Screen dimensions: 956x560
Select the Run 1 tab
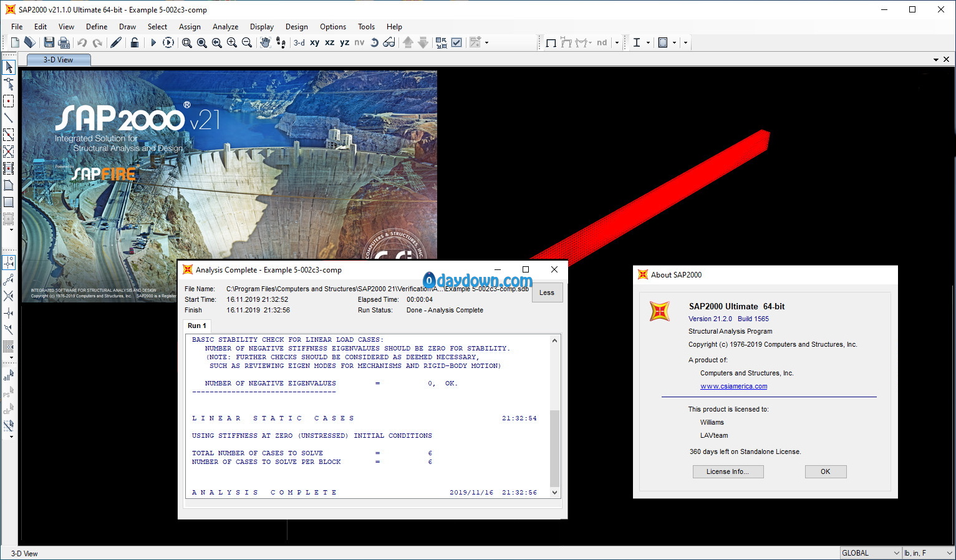pyautogui.click(x=197, y=326)
